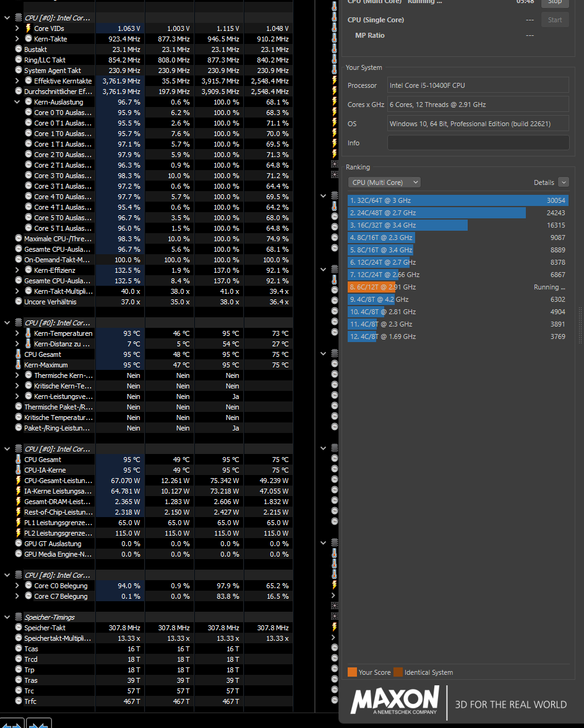584x728 pixels.
Task: Click the Identical System brown legend swatch
Action: (398, 672)
